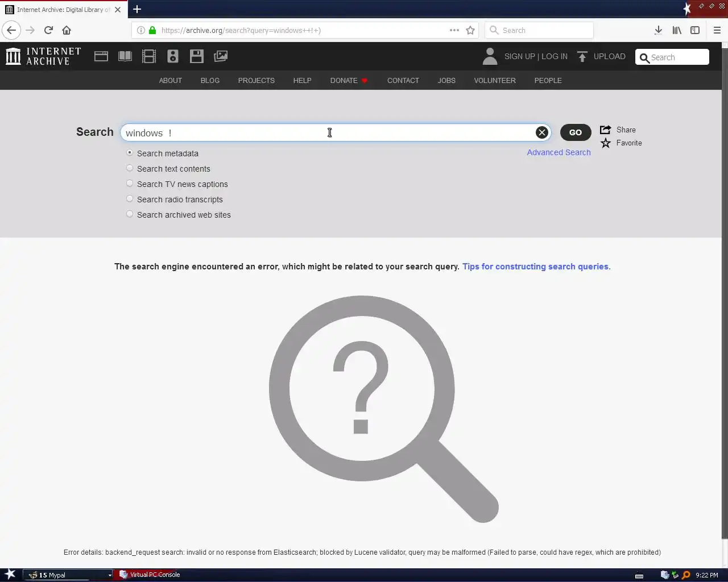
Task: Click the page vertical scrollbar
Action: [725, 293]
